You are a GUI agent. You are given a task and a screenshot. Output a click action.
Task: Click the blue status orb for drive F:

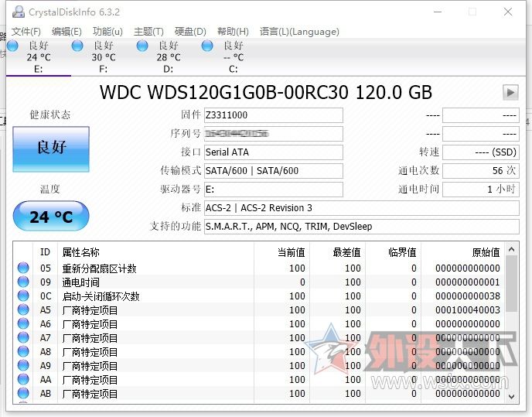[x=77, y=46]
